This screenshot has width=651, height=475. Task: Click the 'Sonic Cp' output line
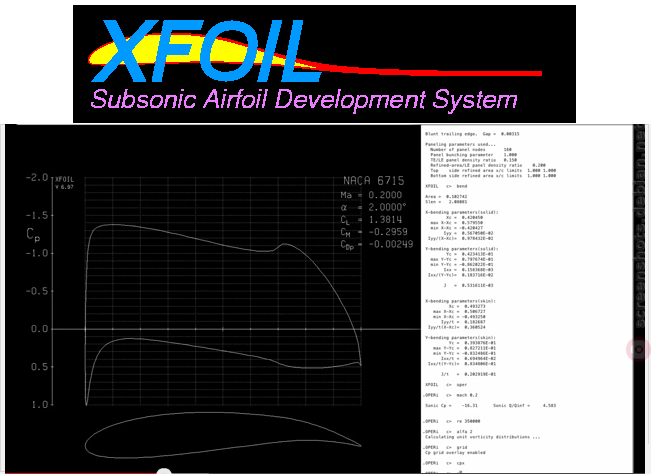tap(490, 406)
